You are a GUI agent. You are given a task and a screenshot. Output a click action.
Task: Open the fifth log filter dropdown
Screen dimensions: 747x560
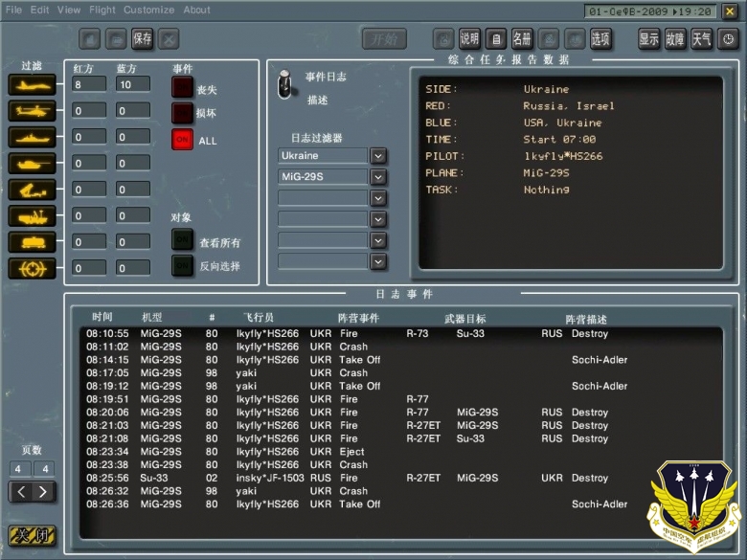(378, 240)
